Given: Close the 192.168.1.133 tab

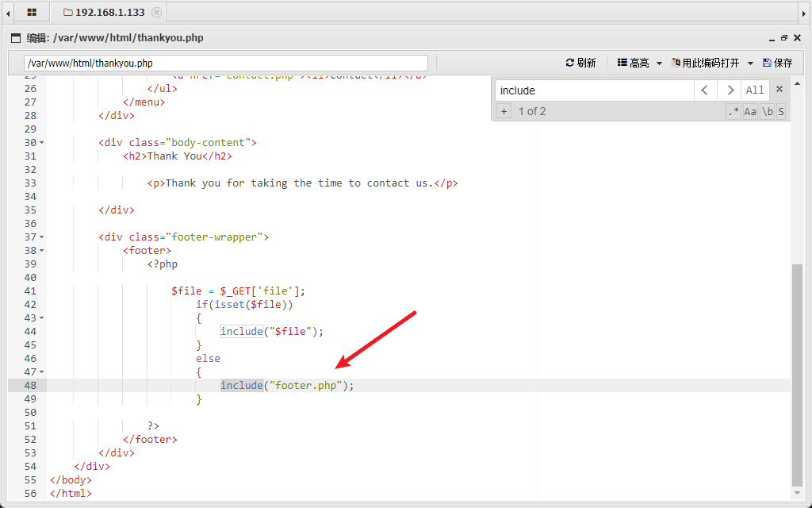Looking at the screenshot, I should [x=156, y=13].
